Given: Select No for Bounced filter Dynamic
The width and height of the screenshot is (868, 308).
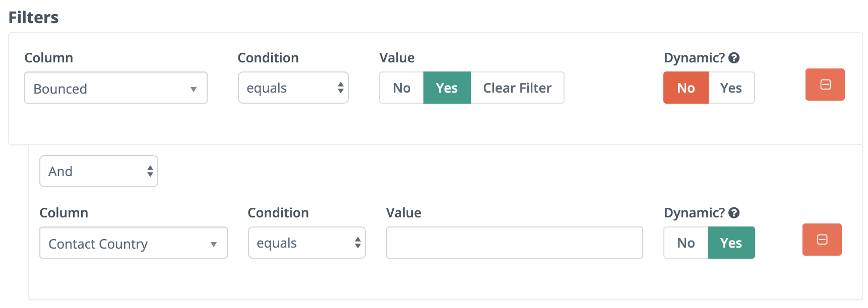Looking at the screenshot, I should click(x=686, y=88).
